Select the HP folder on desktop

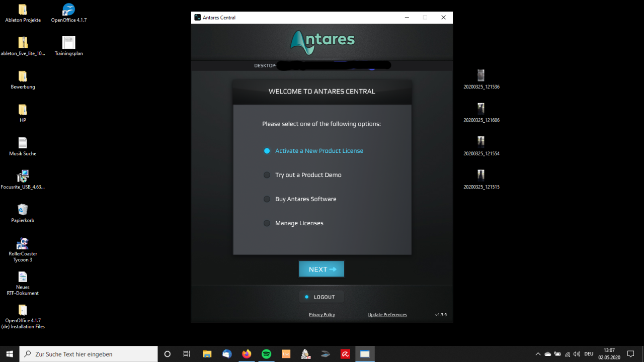point(23,113)
